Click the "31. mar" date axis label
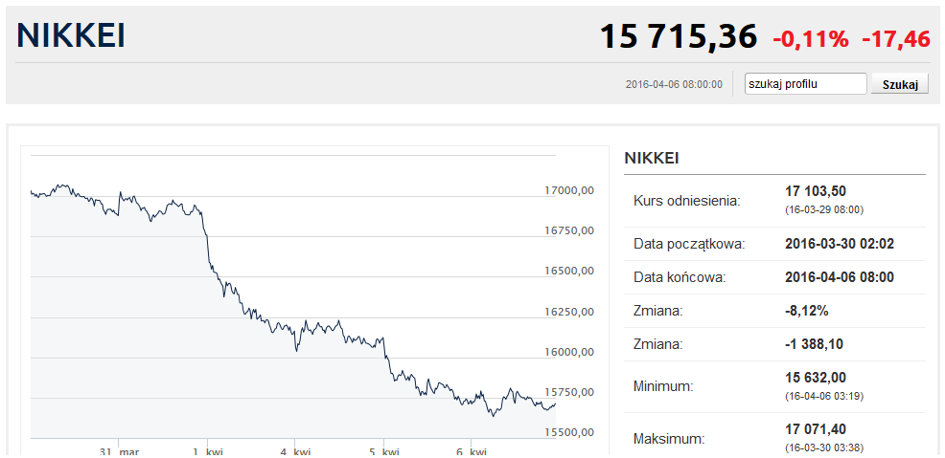 [x=119, y=452]
